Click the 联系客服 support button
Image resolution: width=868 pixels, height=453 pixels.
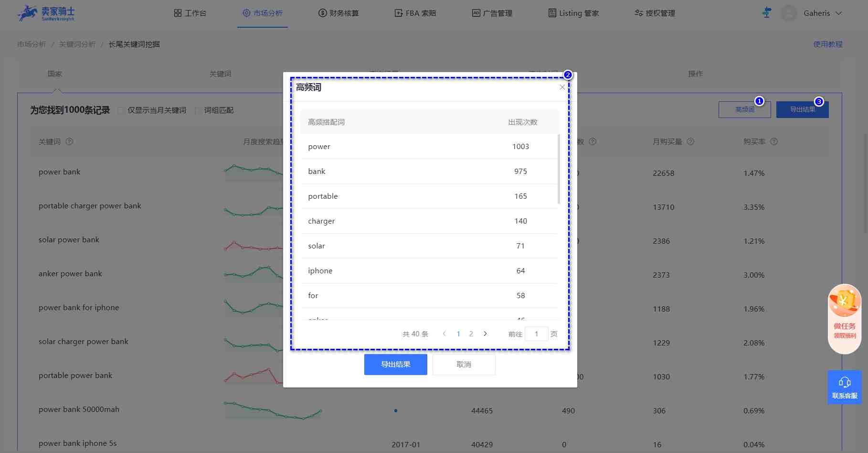click(845, 387)
